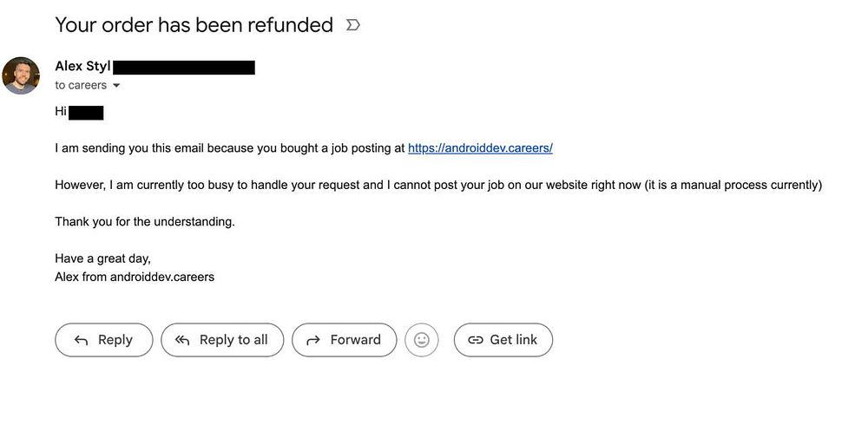Click the paragraph starting "However, I am currently"
This screenshot has height=444, width=868.
[437, 185]
